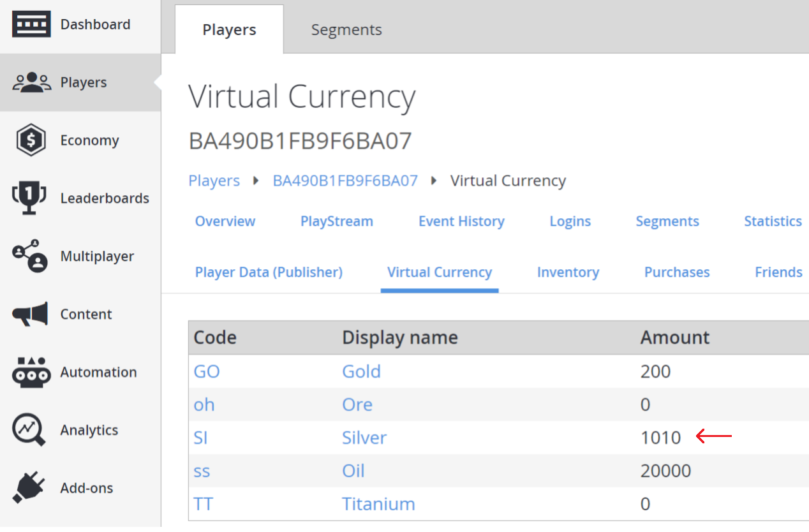Open the Automation section

pyautogui.click(x=98, y=372)
